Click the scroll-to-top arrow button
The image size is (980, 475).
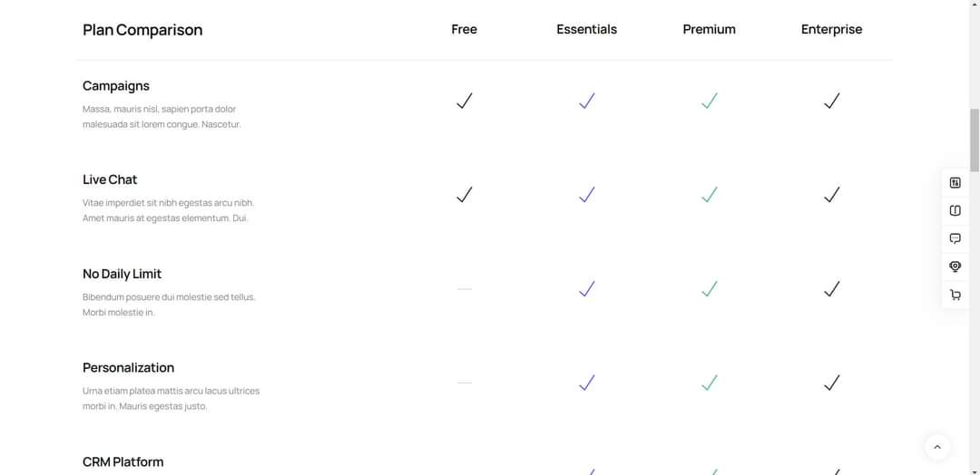click(936, 447)
